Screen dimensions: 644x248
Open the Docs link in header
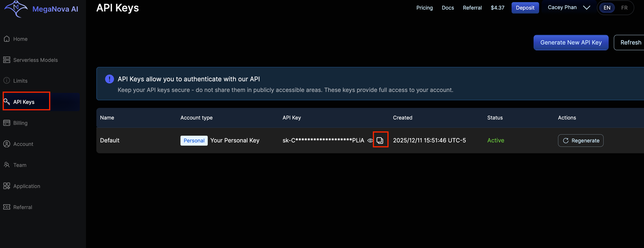tap(448, 8)
